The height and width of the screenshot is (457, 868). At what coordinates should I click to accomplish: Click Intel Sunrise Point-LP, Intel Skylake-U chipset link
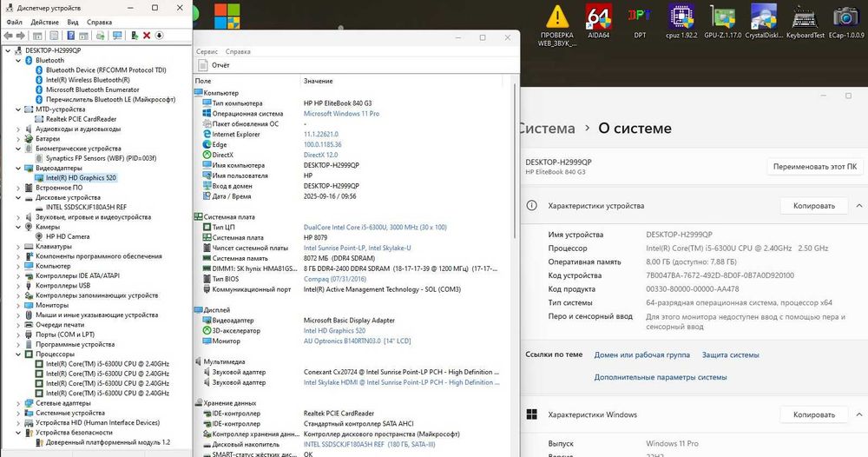(357, 248)
